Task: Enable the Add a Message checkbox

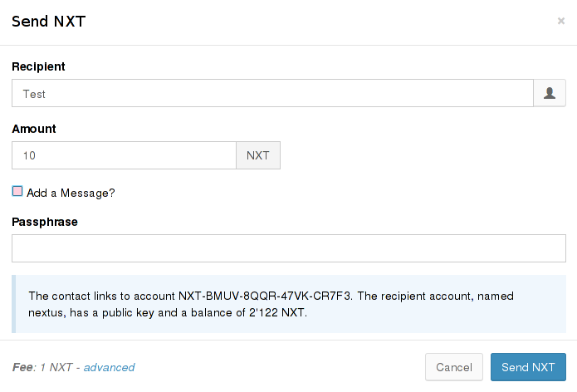Action: pyautogui.click(x=17, y=191)
